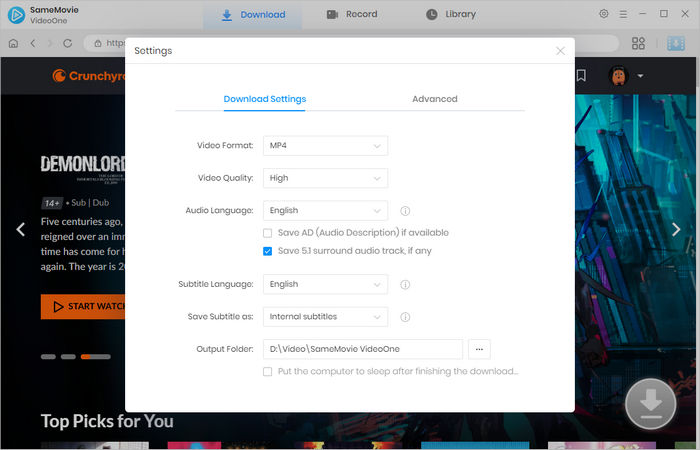Uncheck Save 5.1 surround audio track
This screenshot has height=450, width=700.
[267, 251]
